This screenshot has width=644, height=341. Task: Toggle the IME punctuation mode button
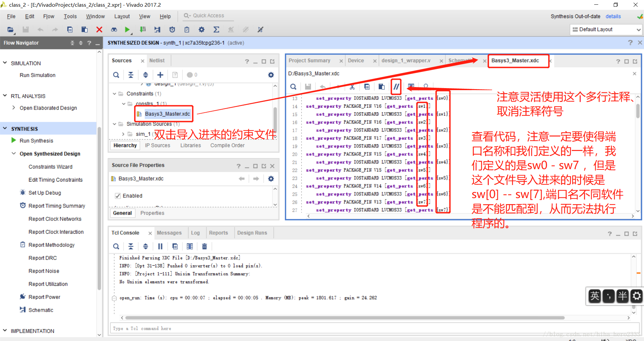609,296
